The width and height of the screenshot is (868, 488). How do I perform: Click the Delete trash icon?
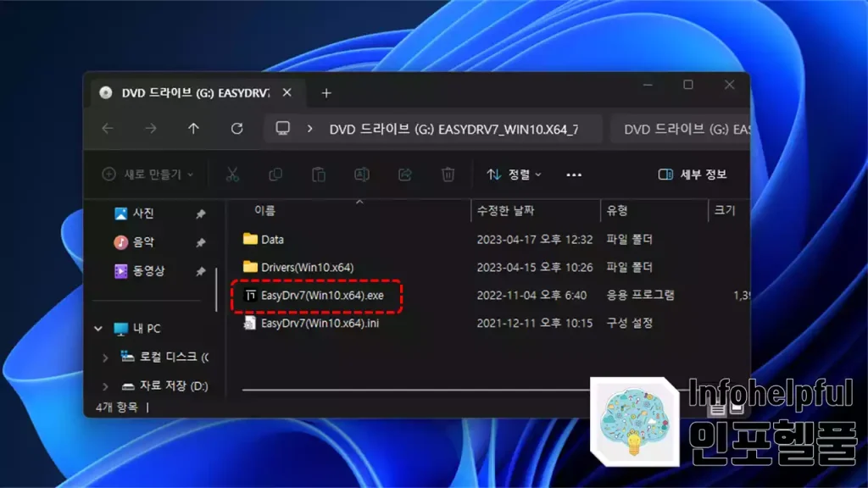448,175
